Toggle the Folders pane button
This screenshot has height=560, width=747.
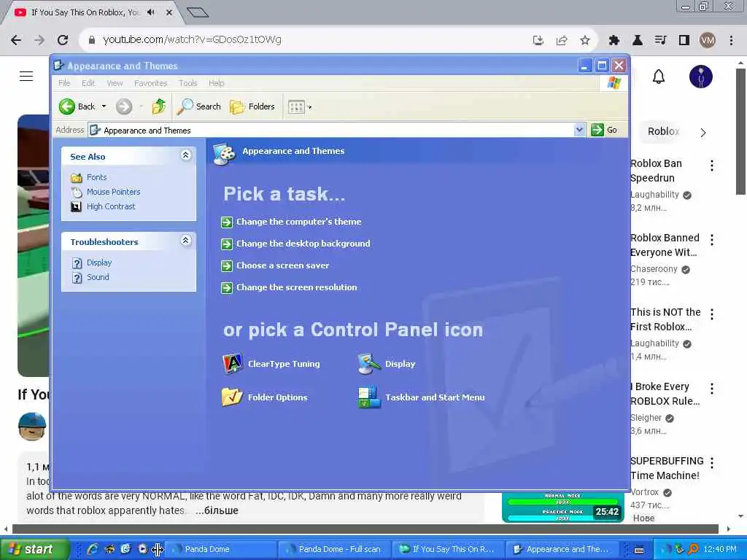[x=252, y=106]
